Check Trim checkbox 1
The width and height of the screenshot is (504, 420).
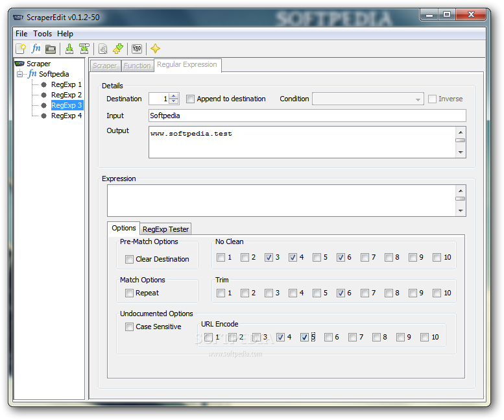click(221, 293)
